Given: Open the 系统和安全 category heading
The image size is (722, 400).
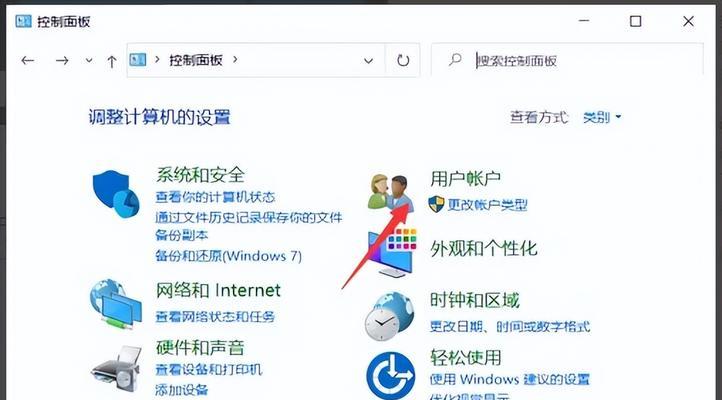Looking at the screenshot, I should click(200, 175).
